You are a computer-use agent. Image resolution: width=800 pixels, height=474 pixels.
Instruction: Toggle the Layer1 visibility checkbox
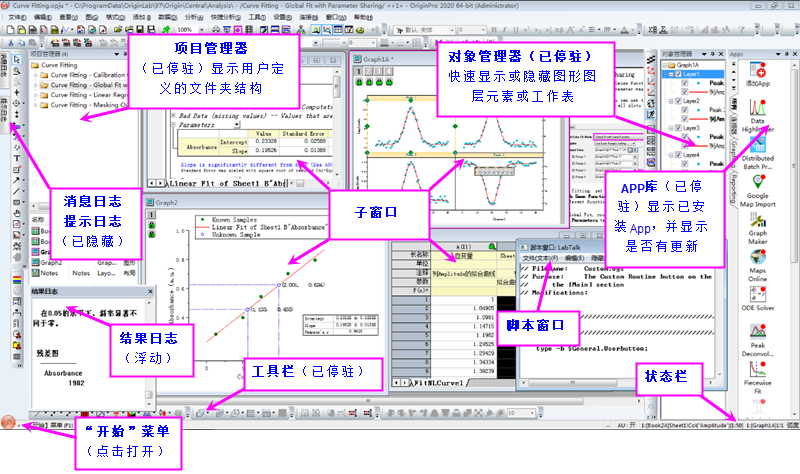[x=678, y=74]
